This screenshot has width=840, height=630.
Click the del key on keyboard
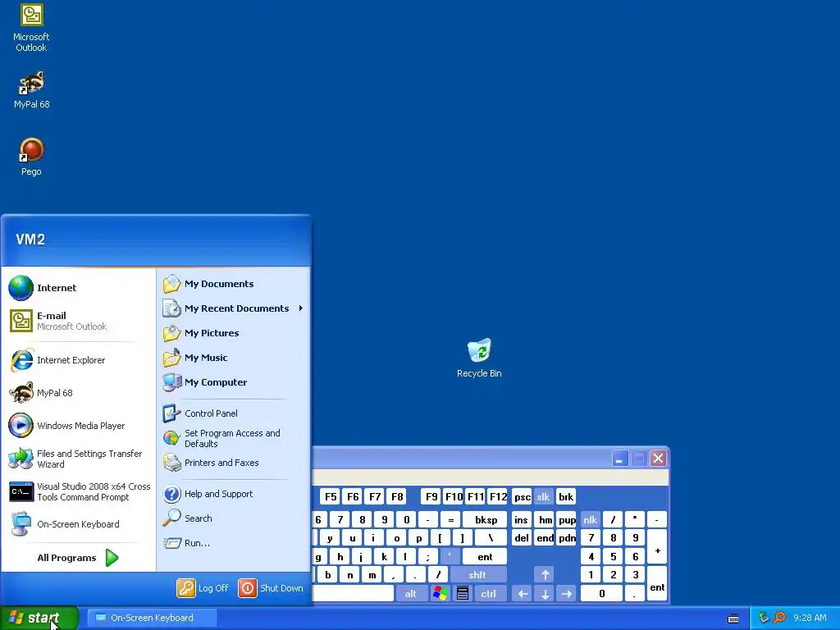tap(521, 538)
